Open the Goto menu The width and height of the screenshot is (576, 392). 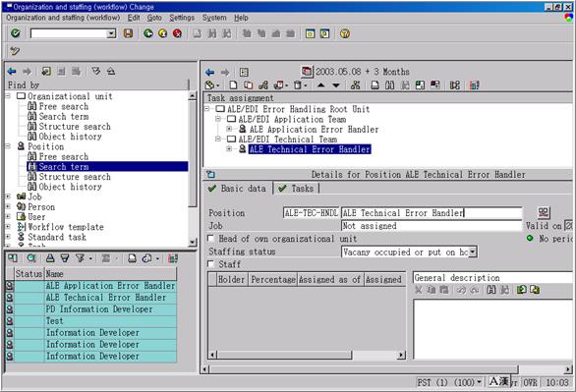pyautogui.click(x=154, y=18)
